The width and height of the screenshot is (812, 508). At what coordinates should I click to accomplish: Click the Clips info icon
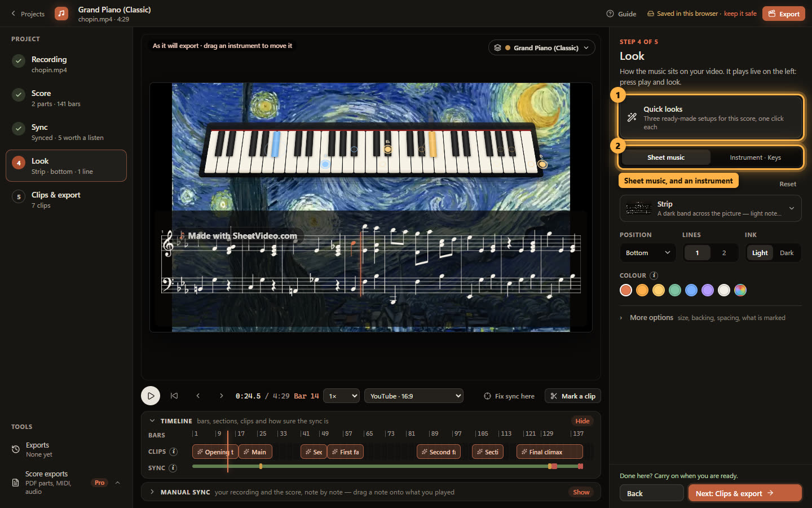[x=173, y=452]
